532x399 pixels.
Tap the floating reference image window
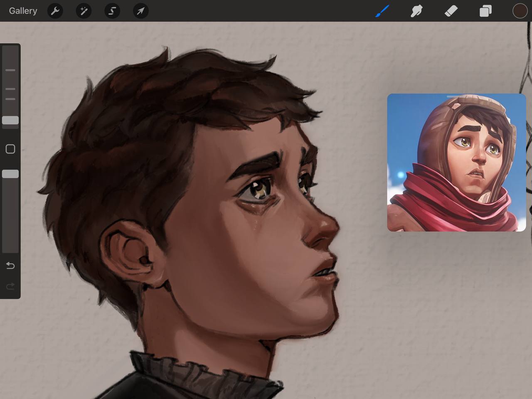[x=456, y=163]
